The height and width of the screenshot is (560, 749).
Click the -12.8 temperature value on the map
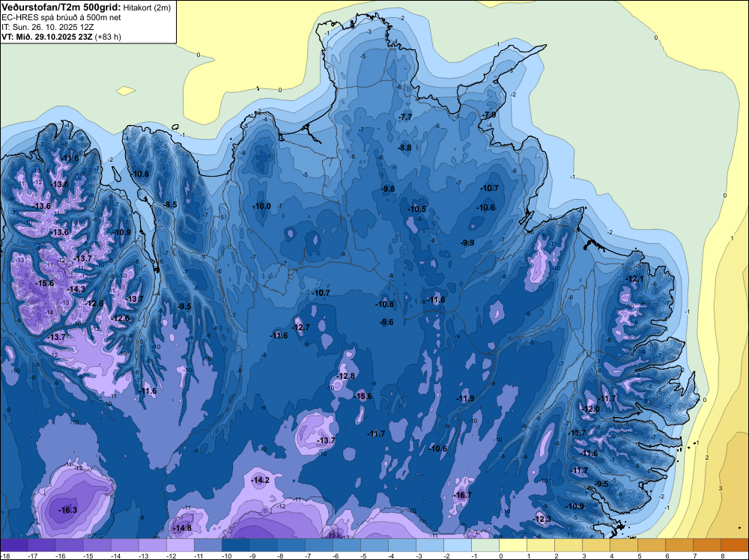pyautogui.click(x=346, y=376)
